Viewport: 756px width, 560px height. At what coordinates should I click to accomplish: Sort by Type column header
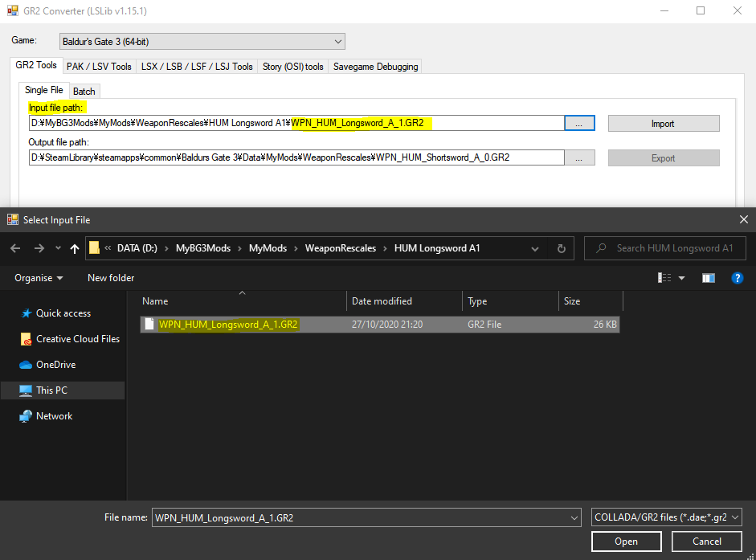click(x=510, y=301)
